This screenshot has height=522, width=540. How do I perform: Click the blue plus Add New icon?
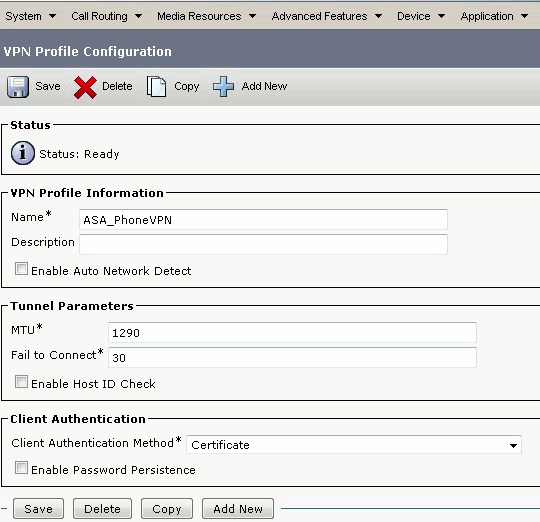223,86
